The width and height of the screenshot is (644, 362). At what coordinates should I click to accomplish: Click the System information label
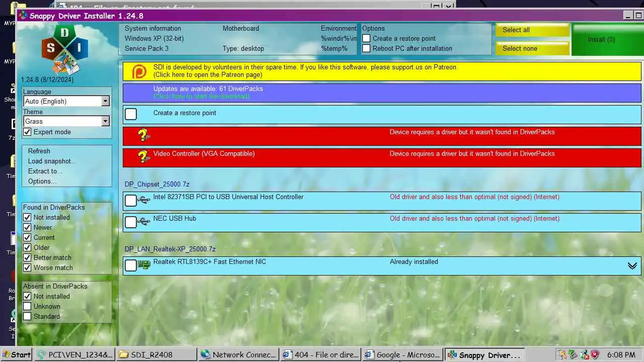(153, 28)
